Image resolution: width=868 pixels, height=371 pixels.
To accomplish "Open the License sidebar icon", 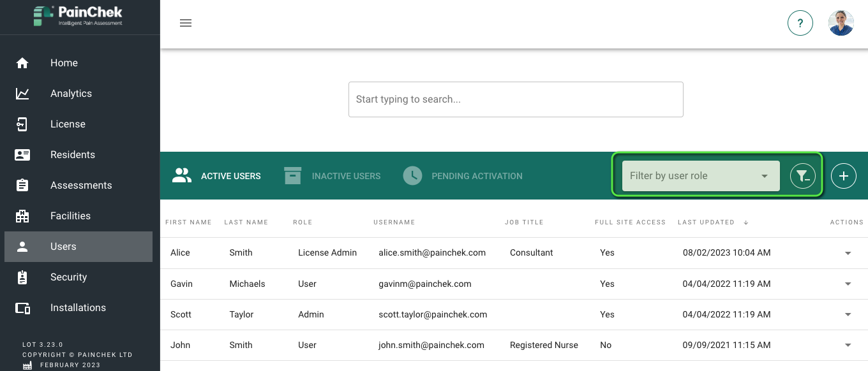I will click(22, 124).
